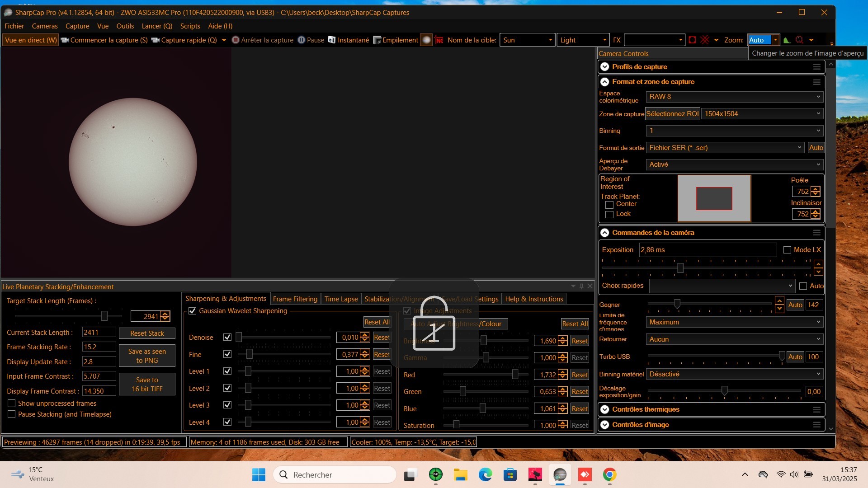Open the Retourner dropdown
This screenshot has height=488, width=868.
click(x=735, y=339)
